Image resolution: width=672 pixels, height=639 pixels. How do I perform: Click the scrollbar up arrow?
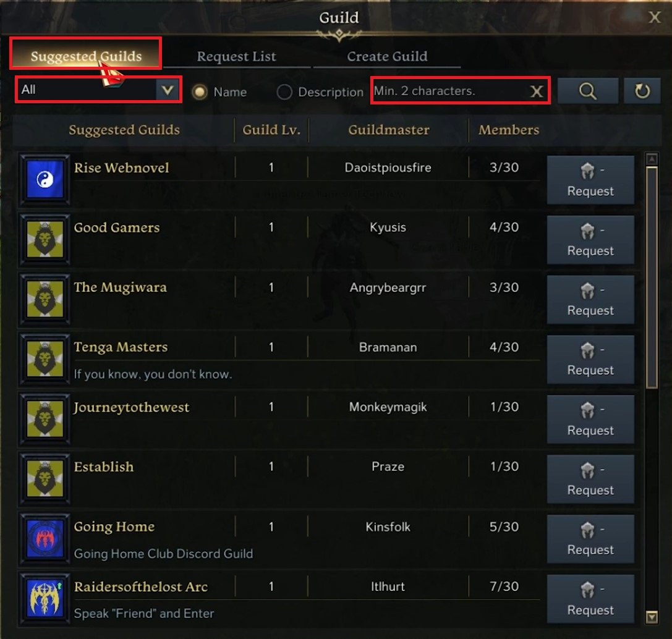point(652,159)
